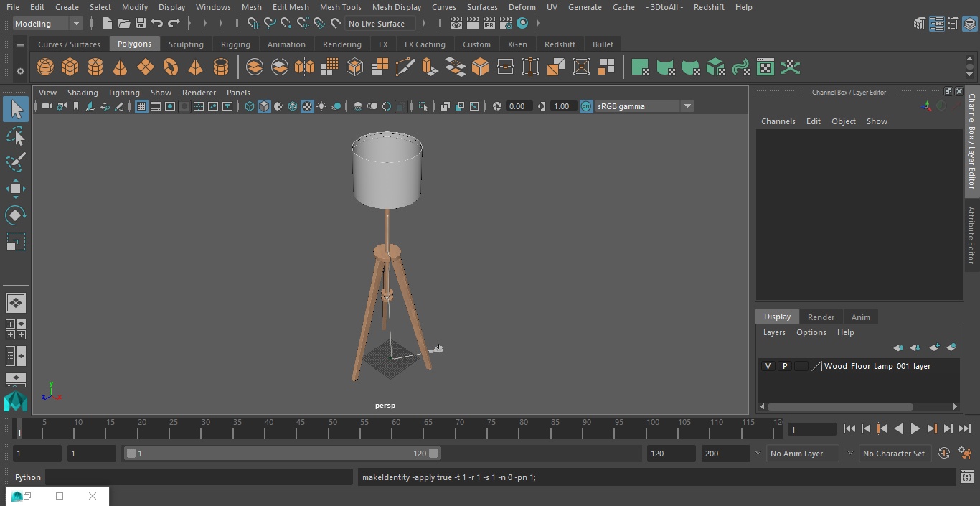Create a polygon cone from the shelf
Image resolution: width=980 pixels, height=506 pixels.
coord(121,67)
